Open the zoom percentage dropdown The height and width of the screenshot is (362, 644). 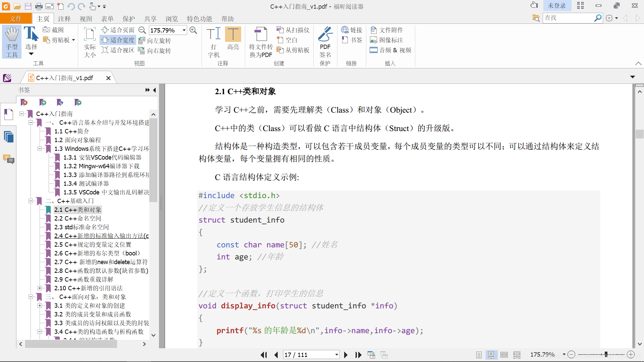coord(184,30)
